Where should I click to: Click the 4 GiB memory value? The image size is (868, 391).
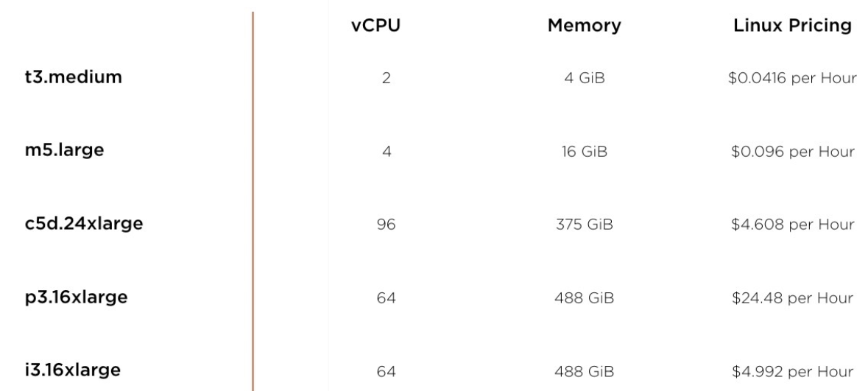[585, 78]
